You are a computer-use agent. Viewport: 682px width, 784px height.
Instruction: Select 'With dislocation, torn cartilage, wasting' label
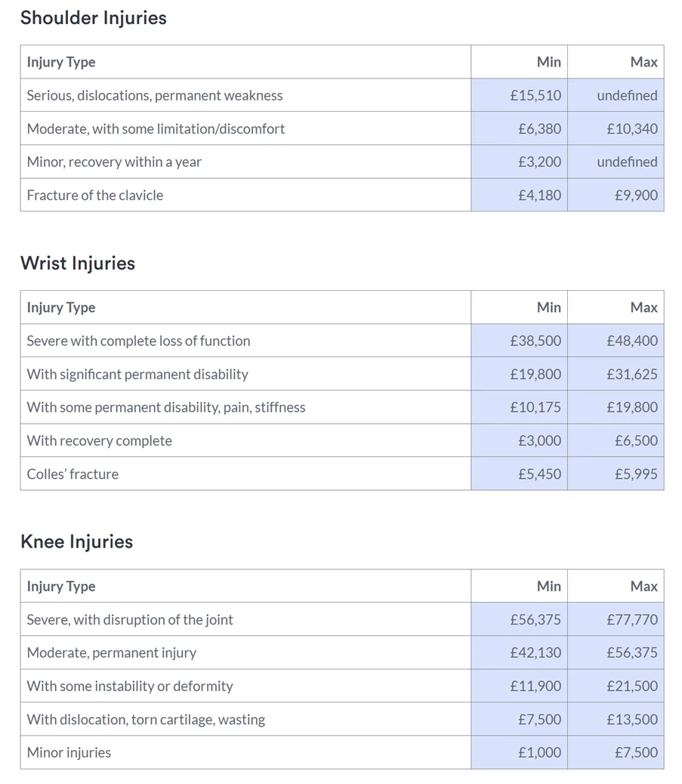click(x=146, y=720)
